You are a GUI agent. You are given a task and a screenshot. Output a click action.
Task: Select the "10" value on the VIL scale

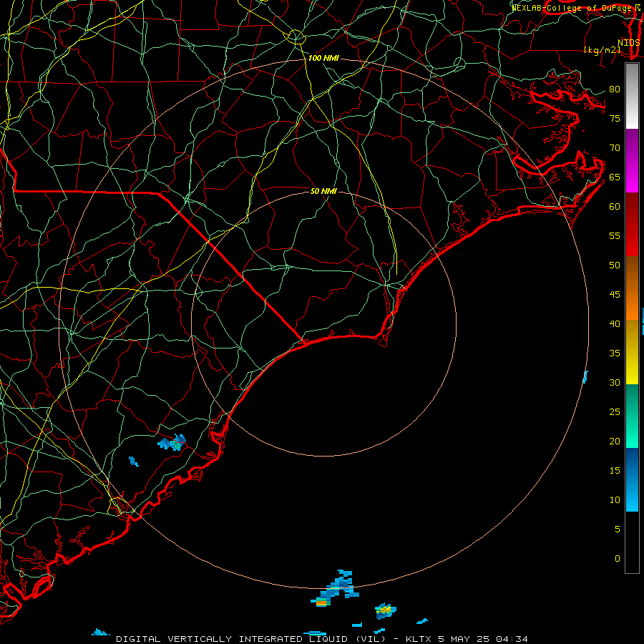(x=615, y=500)
